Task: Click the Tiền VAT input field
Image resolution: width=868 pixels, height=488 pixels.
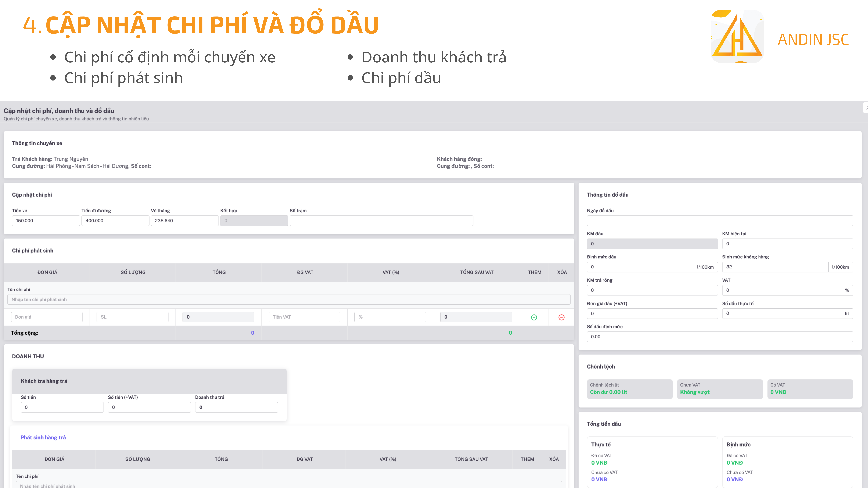Action: tap(304, 317)
